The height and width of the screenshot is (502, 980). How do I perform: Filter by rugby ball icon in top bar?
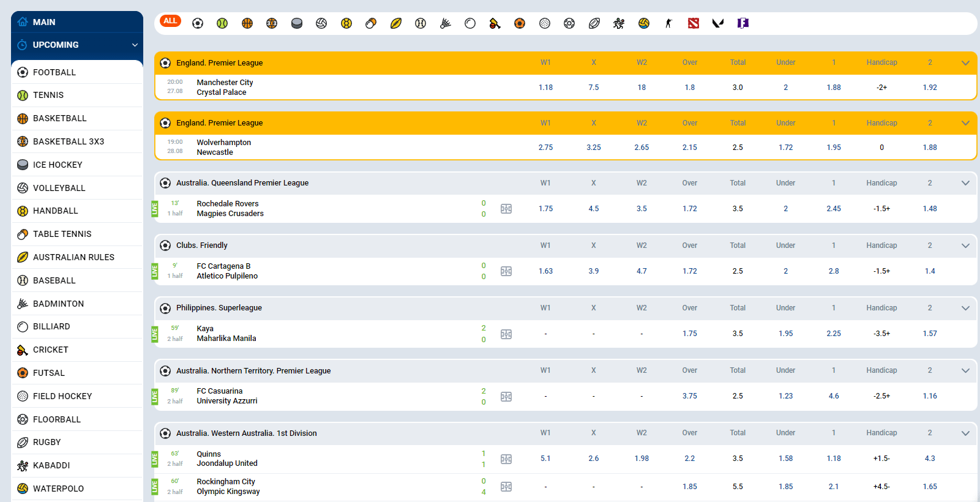(594, 23)
